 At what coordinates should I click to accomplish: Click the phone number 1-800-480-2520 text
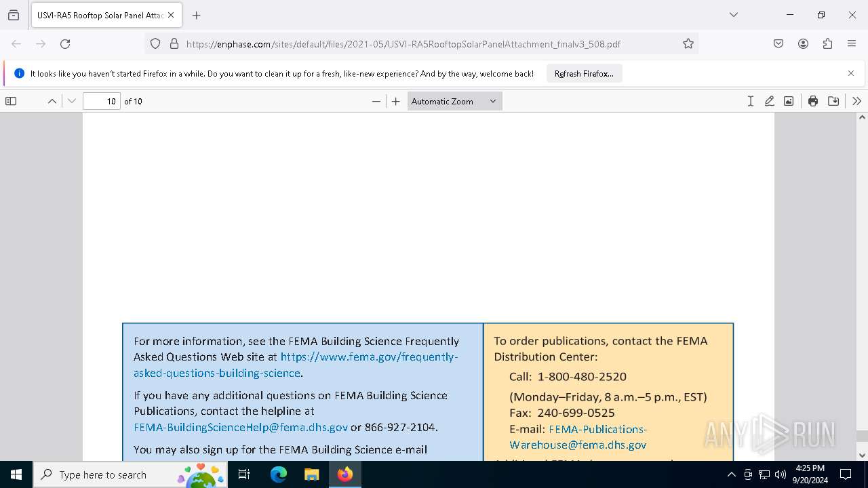pyautogui.click(x=582, y=376)
